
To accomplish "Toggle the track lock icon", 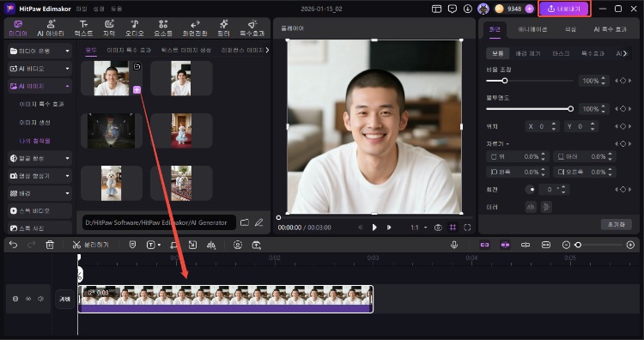I will (15, 299).
